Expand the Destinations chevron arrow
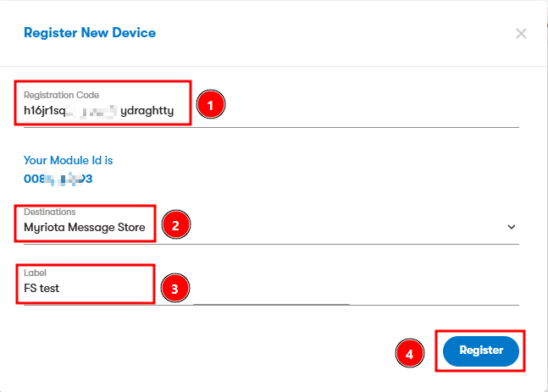 tap(512, 227)
